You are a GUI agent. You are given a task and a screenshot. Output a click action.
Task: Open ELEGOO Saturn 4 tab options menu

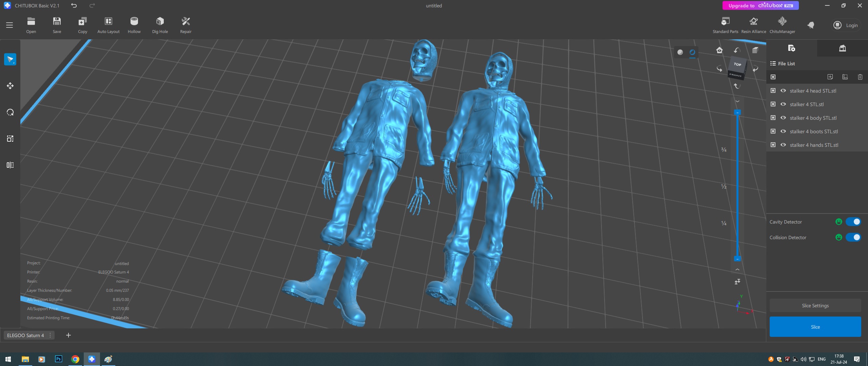tap(50, 335)
